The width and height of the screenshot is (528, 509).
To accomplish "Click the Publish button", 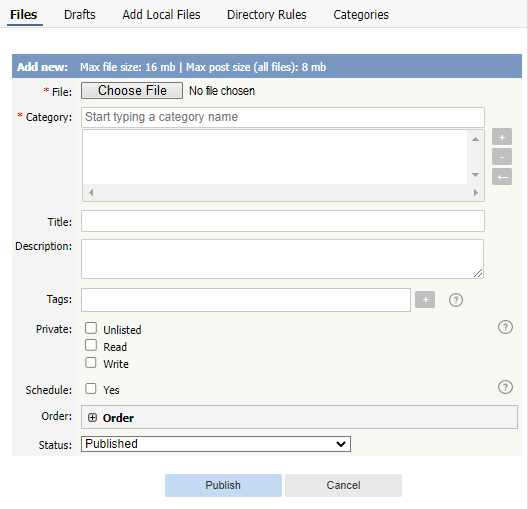I will (x=223, y=485).
